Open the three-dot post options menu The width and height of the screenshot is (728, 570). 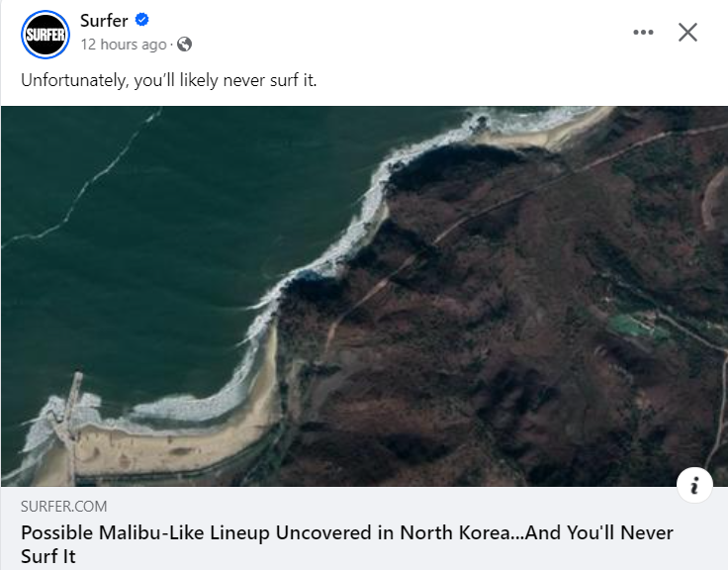[x=643, y=32]
